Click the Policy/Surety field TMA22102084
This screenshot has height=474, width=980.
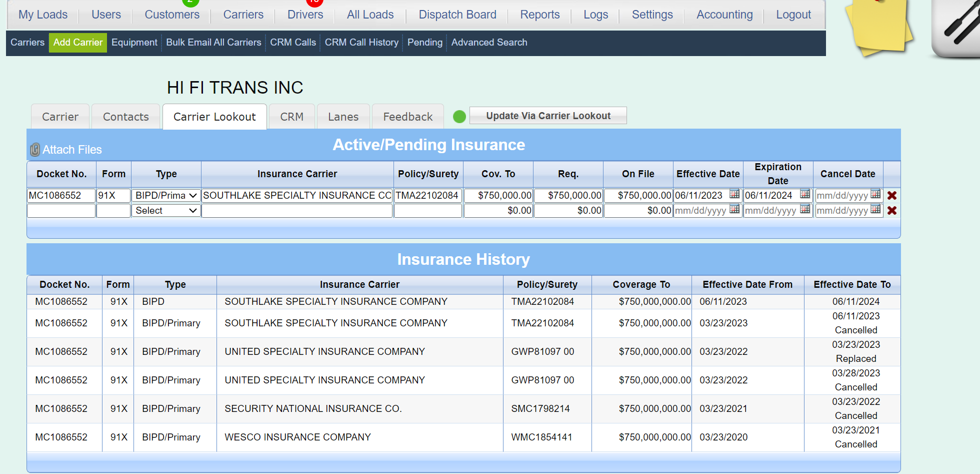pyautogui.click(x=428, y=195)
